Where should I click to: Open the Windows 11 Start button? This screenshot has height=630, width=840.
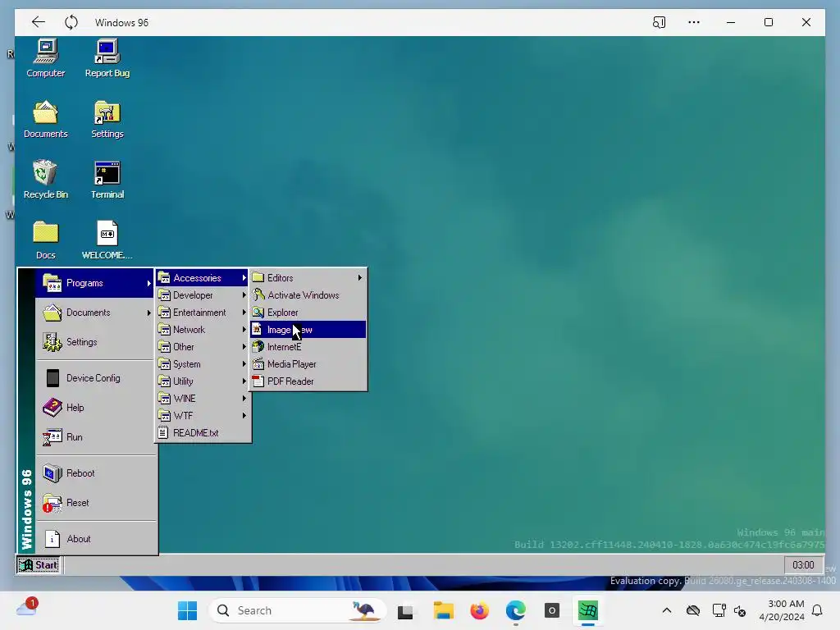click(x=188, y=610)
